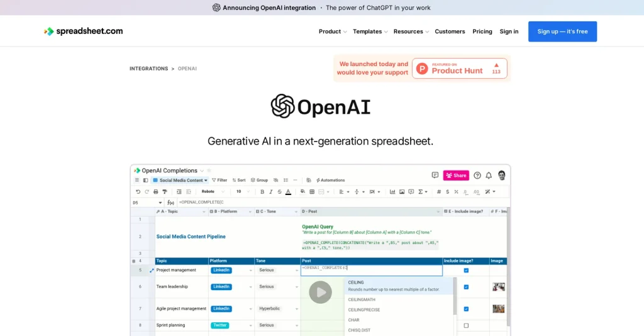
Task: Open the Social Media Content view dropdown
Action: tap(180, 180)
